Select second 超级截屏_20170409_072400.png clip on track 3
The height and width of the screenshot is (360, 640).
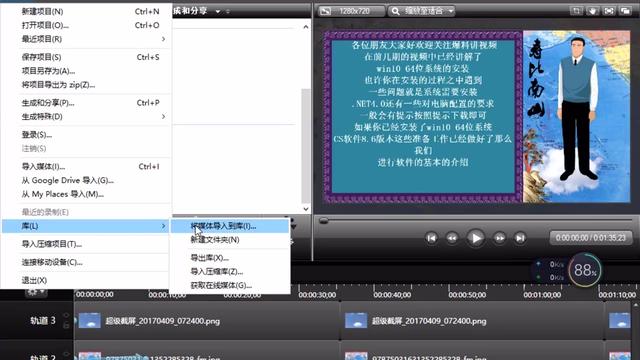click(472, 321)
